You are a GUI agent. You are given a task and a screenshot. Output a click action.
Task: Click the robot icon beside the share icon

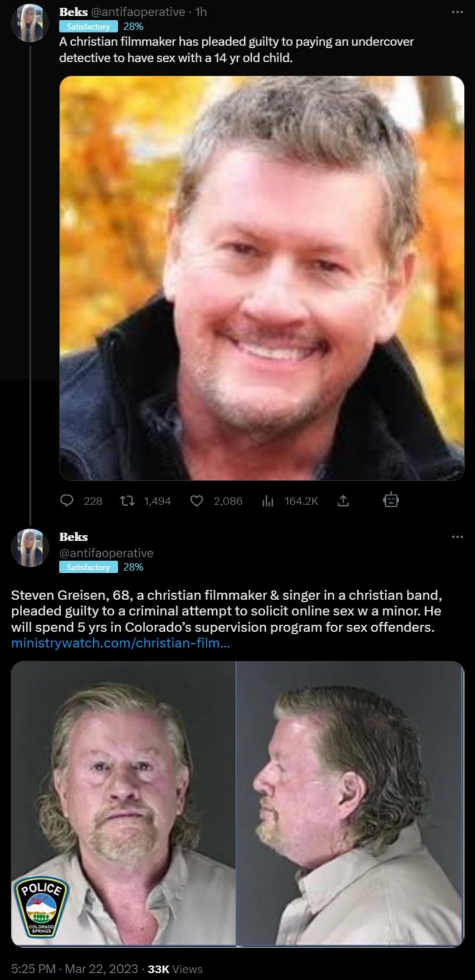click(x=390, y=500)
